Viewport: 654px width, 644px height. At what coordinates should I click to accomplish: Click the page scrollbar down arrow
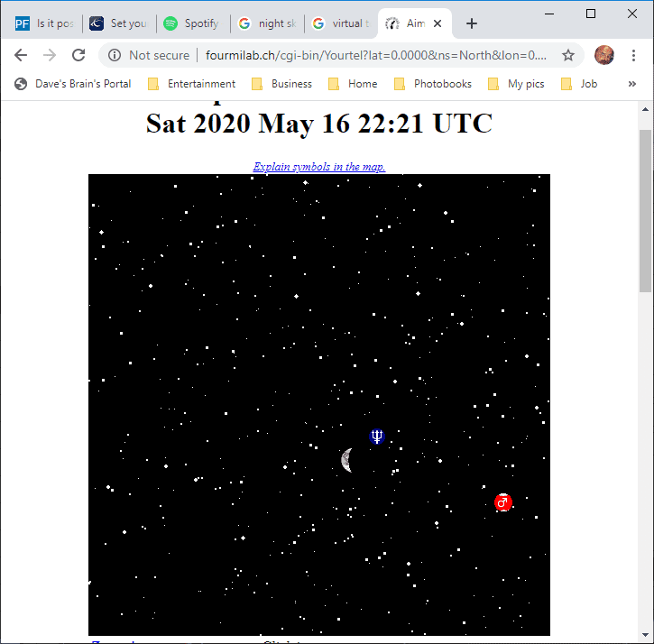click(645, 634)
